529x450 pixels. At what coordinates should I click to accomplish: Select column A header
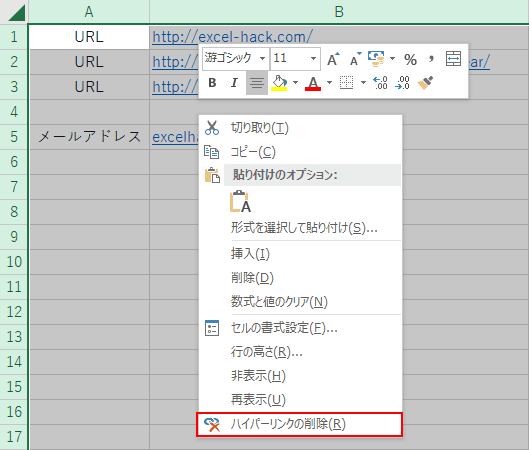click(89, 11)
